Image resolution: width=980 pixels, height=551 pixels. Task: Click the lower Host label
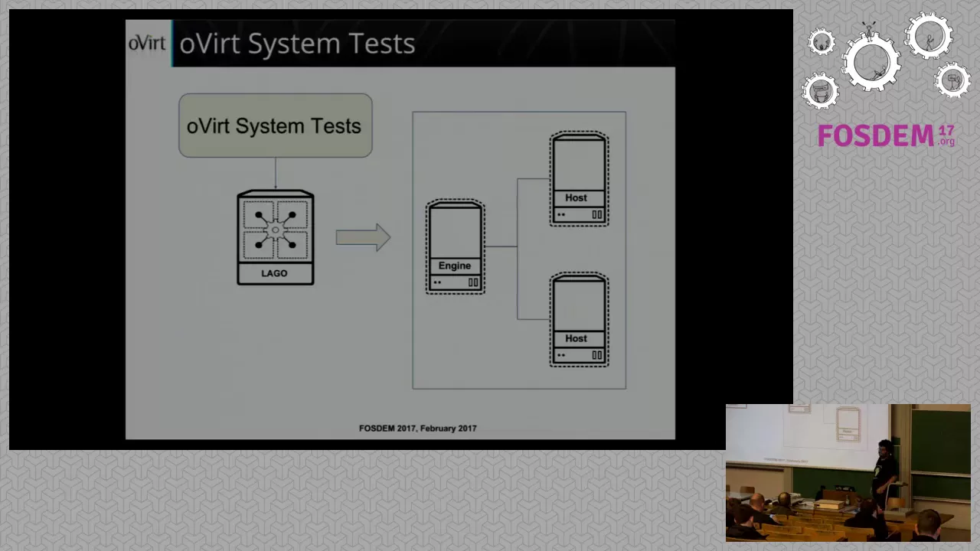[577, 338]
